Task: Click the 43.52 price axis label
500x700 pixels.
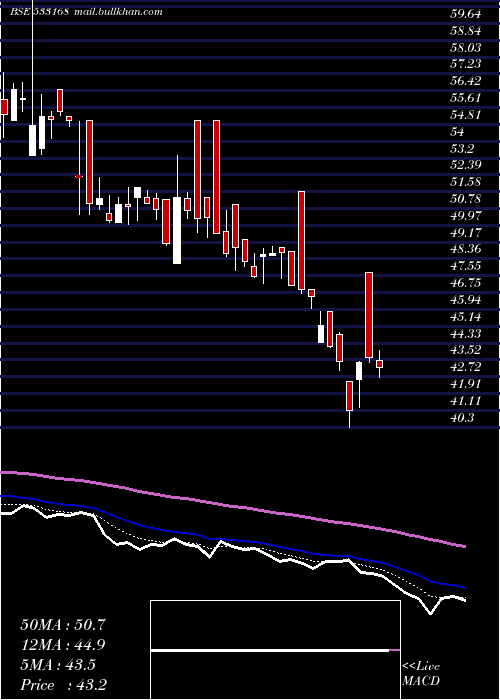Action: (x=466, y=350)
